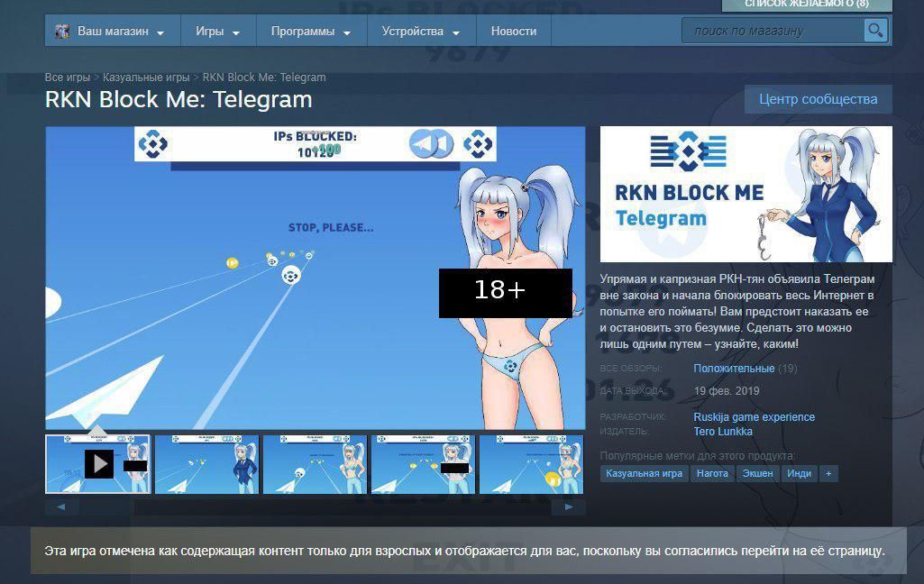The width and height of the screenshot is (924, 584).
Task: Select the 'Инди' tag
Action: (799, 473)
